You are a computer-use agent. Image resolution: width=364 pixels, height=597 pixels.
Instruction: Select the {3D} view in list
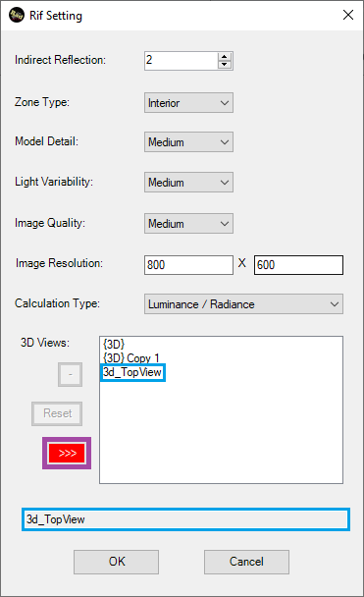(x=114, y=345)
